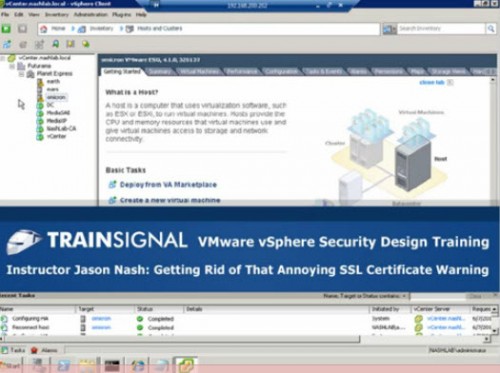Open the Internet Explorer taskbar icon
500x373 pixels.
(138, 365)
